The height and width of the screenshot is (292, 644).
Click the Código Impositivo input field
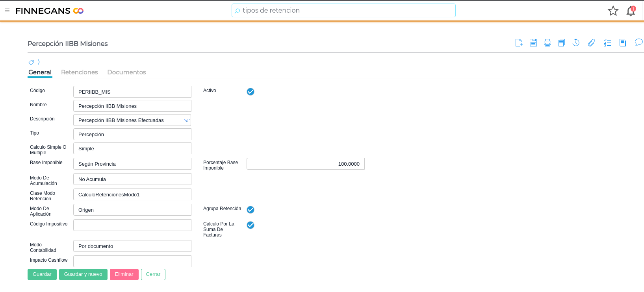click(x=132, y=225)
